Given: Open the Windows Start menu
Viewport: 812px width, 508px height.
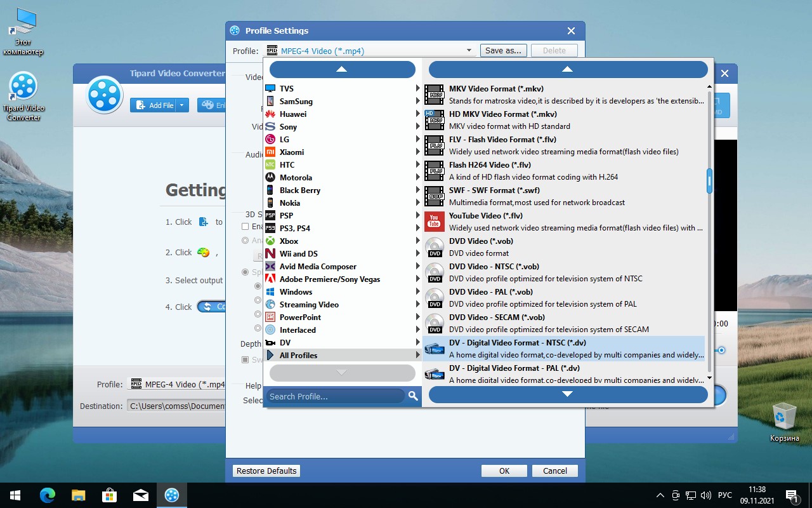Looking at the screenshot, I should point(15,495).
